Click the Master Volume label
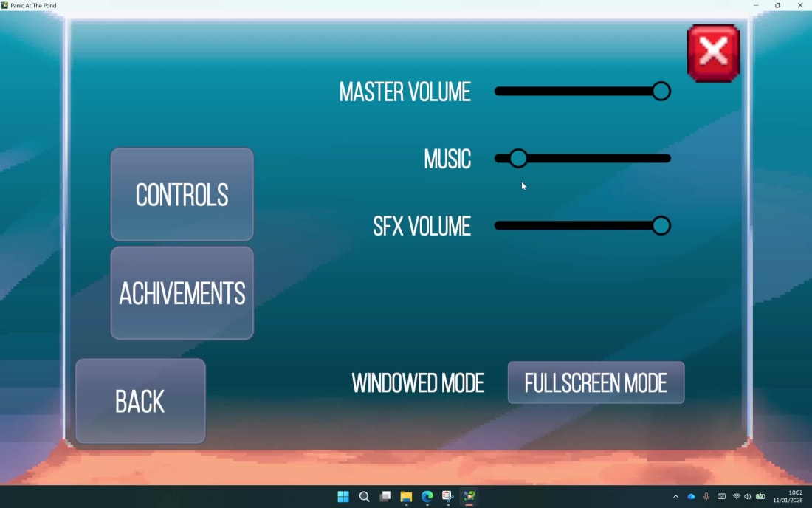The width and height of the screenshot is (812, 508). pos(405,92)
